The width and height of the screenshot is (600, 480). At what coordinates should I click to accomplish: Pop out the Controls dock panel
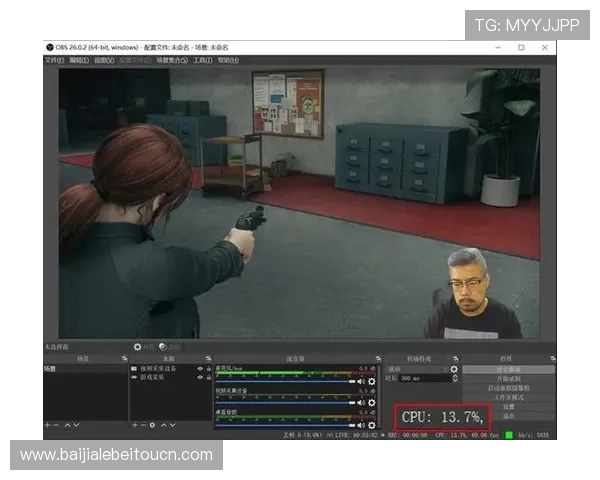[551, 358]
